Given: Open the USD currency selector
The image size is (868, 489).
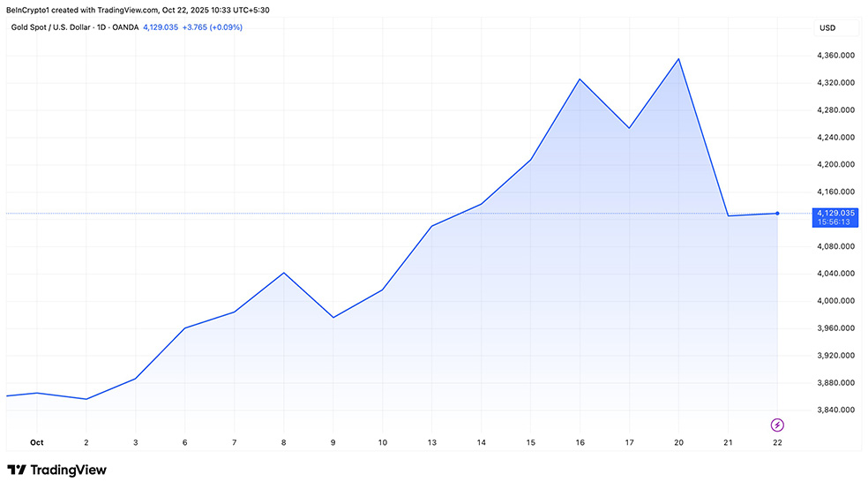Looking at the screenshot, I should coord(827,27).
